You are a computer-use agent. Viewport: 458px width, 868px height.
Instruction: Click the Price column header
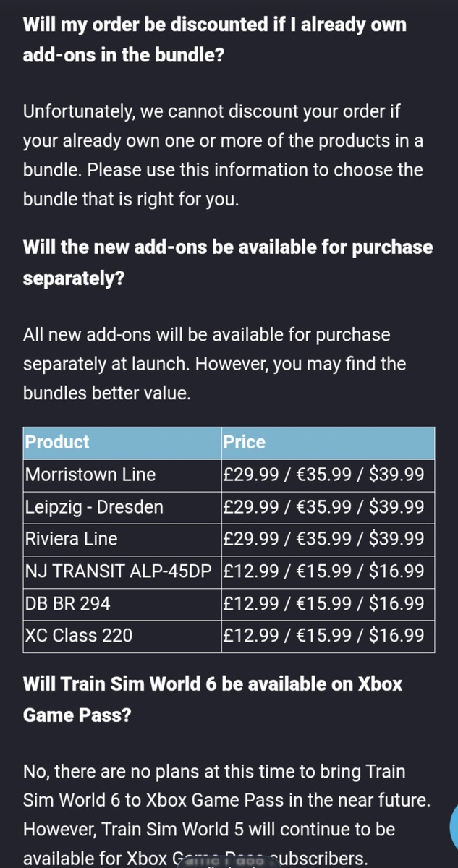[x=328, y=442]
